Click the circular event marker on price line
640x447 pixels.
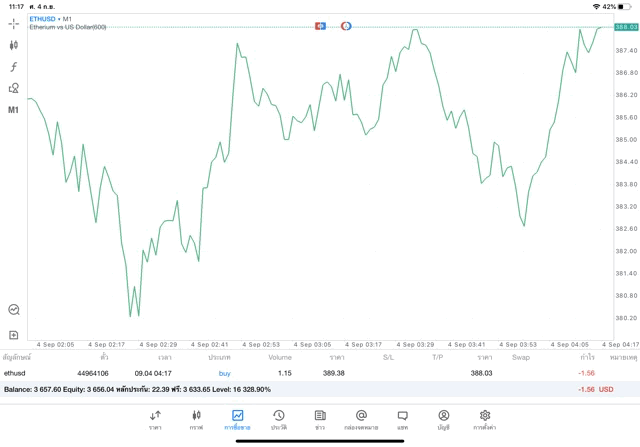tap(346, 26)
